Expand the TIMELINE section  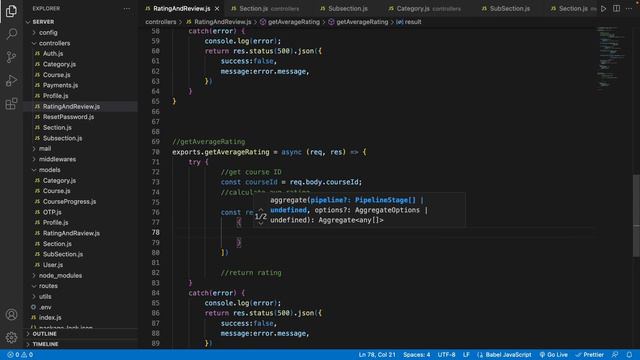click(80, 344)
